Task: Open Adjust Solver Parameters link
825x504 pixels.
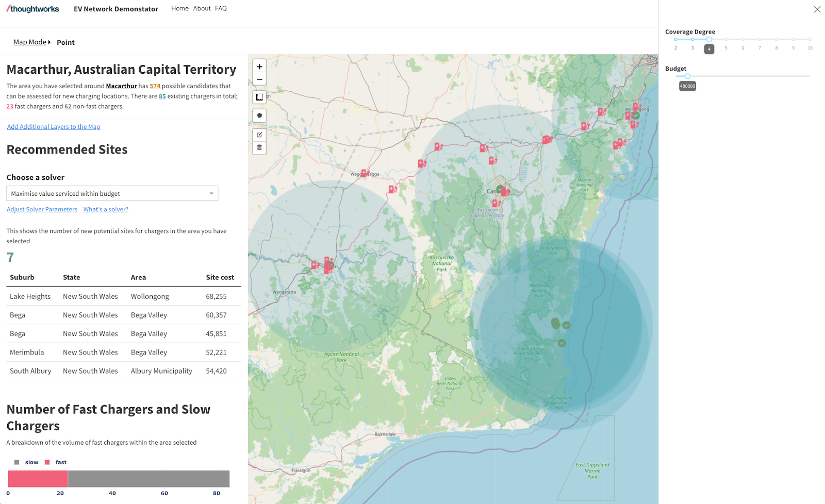Action: coord(42,209)
